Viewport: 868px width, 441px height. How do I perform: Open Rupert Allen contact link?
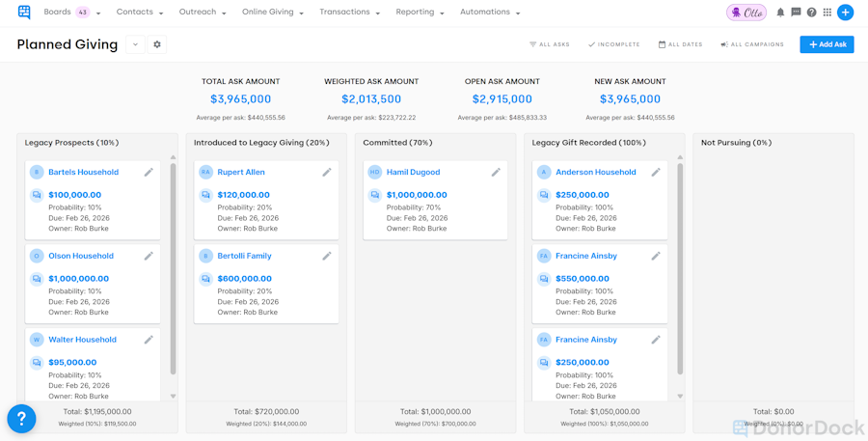(x=241, y=173)
